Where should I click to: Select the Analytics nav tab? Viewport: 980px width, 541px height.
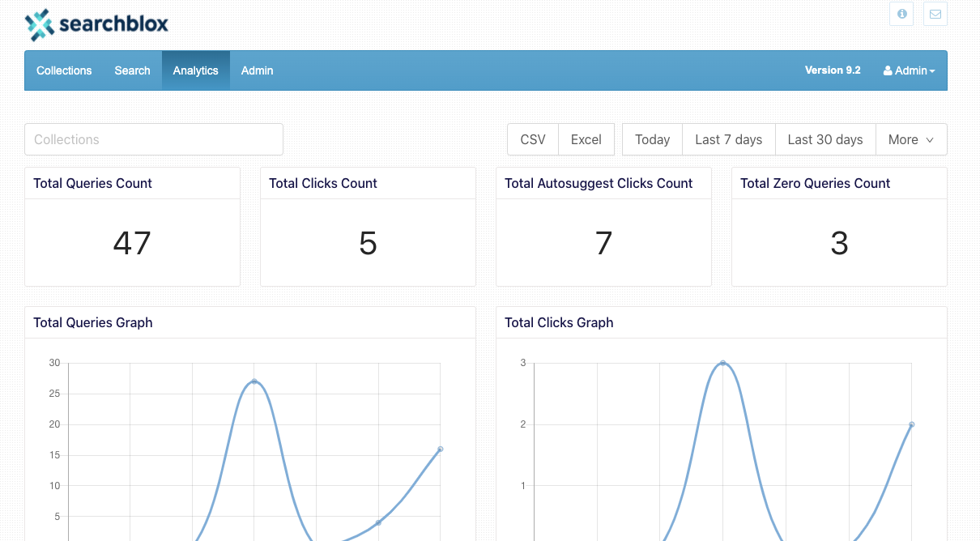pyautogui.click(x=196, y=70)
